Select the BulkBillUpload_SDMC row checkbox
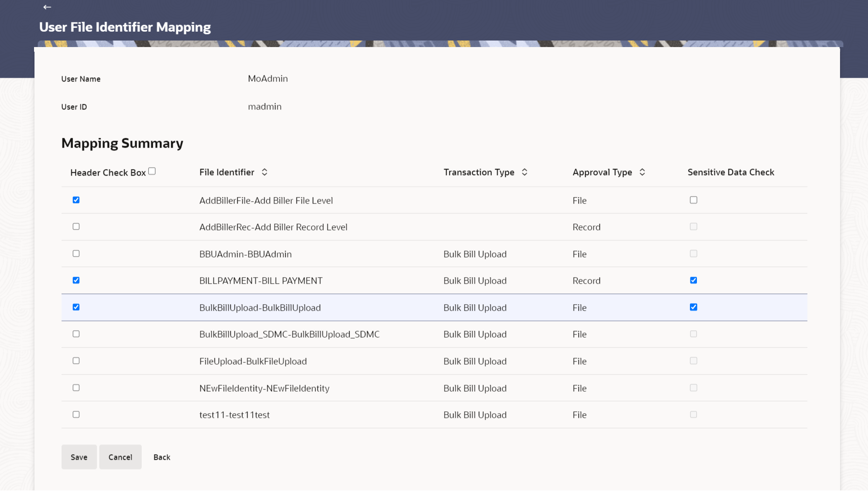Screen dimensions: 868x497 point(76,334)
